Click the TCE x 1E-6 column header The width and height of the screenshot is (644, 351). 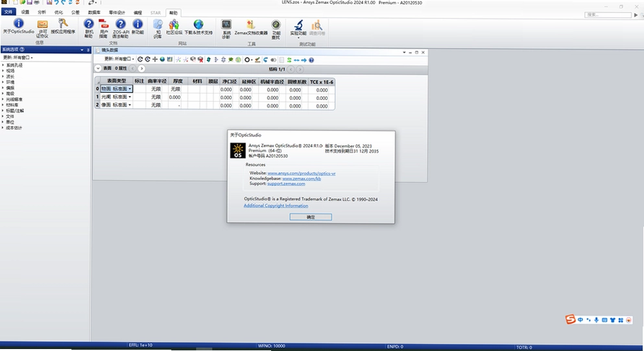(x=321, y=82)
